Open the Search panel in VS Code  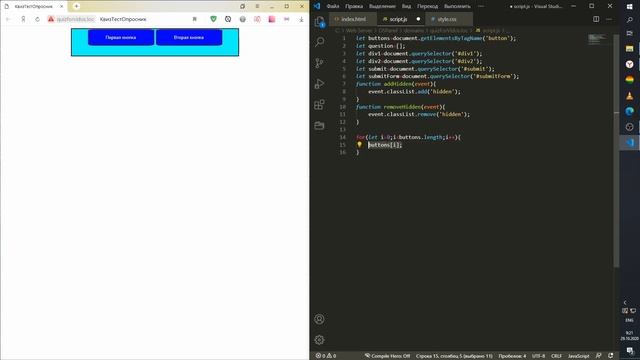pyautogui.click(x=320, y=42)
